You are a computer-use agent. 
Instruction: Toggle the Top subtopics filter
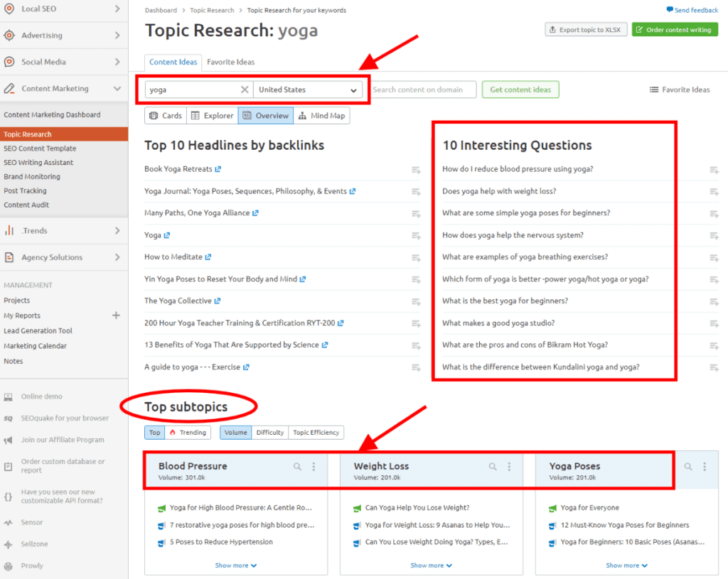[x=154, y=433]
